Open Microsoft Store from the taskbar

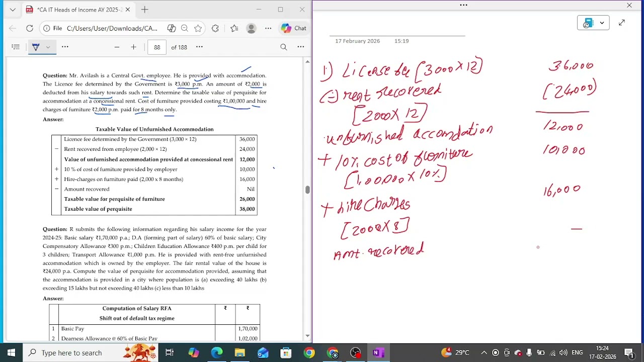(x=286, y=353)
